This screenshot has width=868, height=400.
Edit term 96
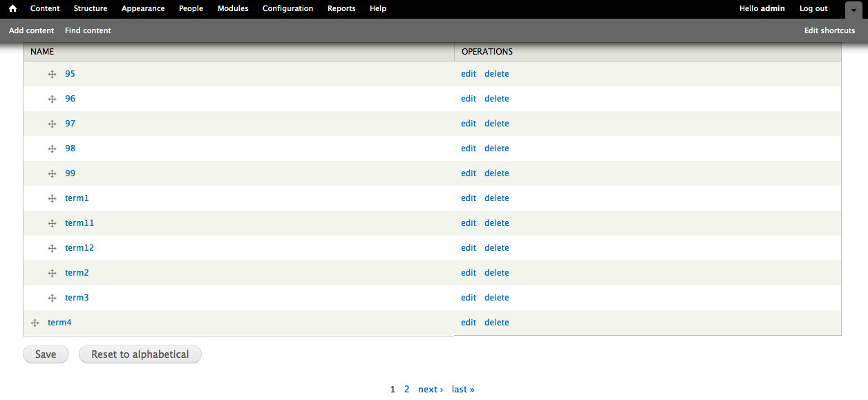click(469, 99)
